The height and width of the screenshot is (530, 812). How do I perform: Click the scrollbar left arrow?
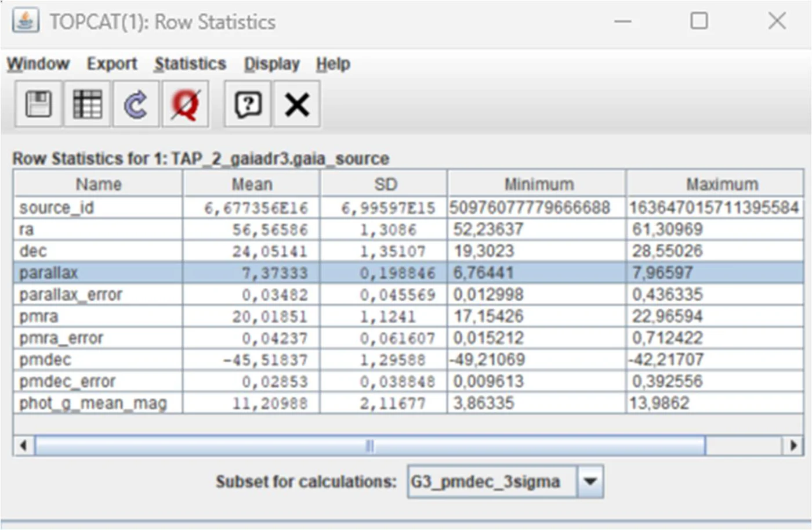coord(24,446)
